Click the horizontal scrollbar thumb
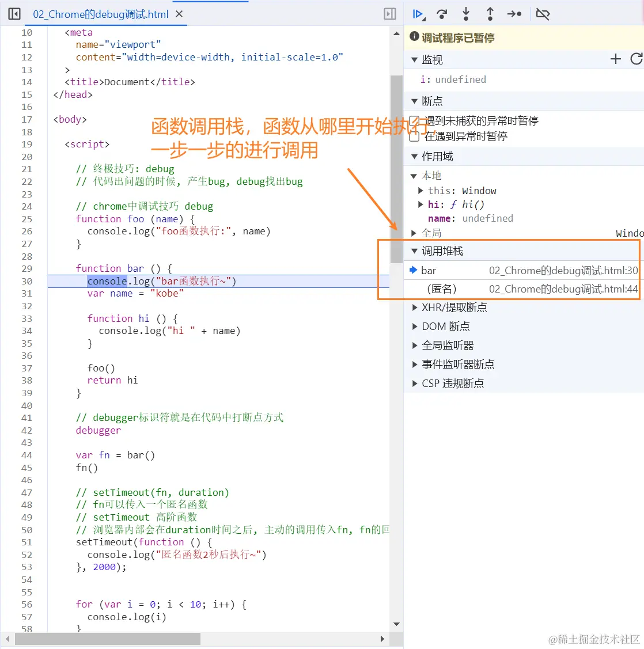644x649 pixels. [x=108, y=639]
